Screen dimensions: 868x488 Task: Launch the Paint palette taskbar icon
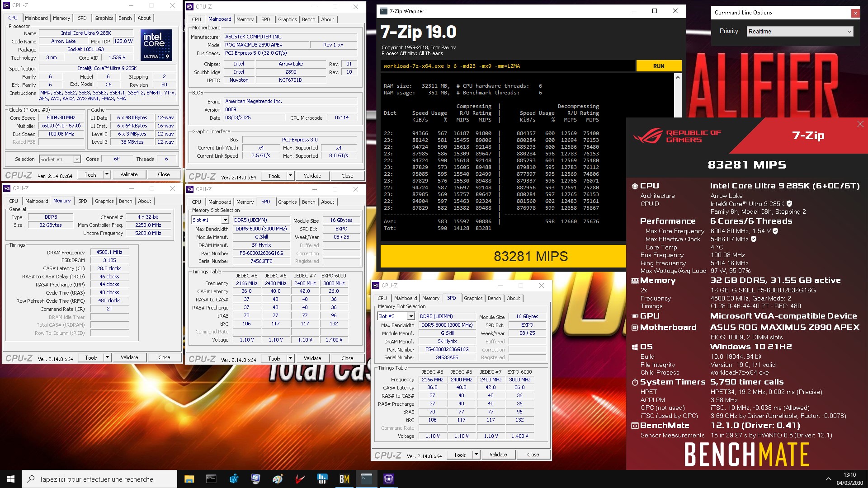click(x=278, y=479)
